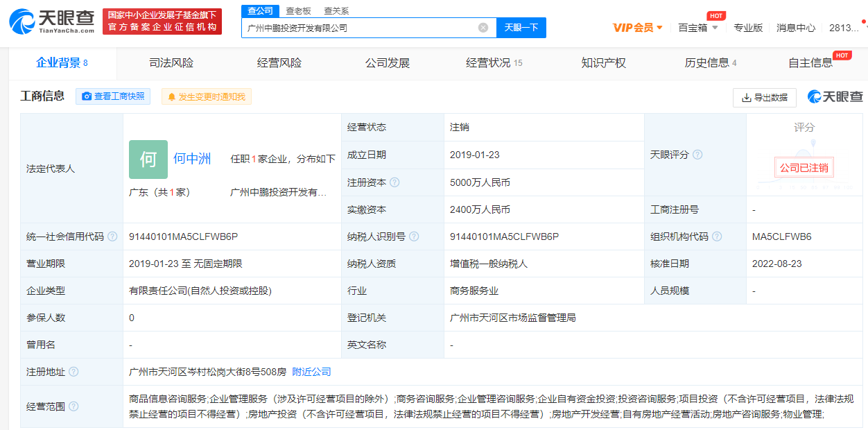Image resolution: width=868 pixels, height=430 pixels.
Task: Click the 天眼一下 search button
Action: (x=520, y=26)
